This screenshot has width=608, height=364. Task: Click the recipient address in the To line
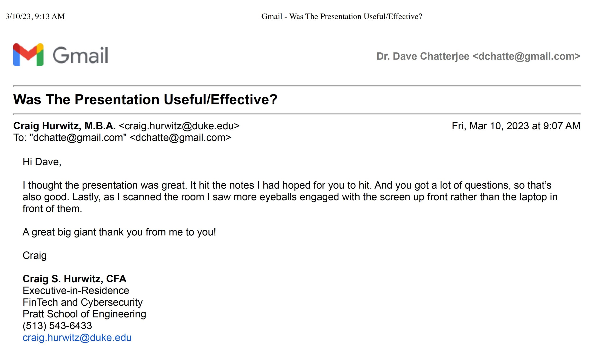tap(180, 138)
